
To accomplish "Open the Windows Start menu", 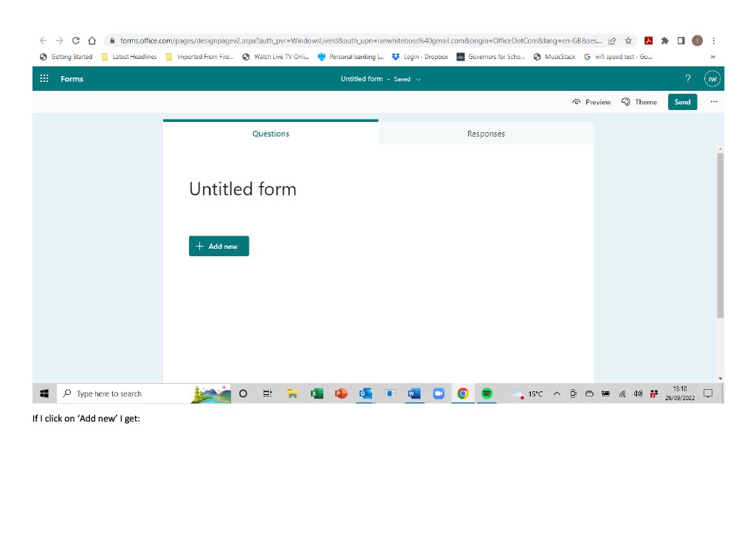I will (x=44, y=394).
